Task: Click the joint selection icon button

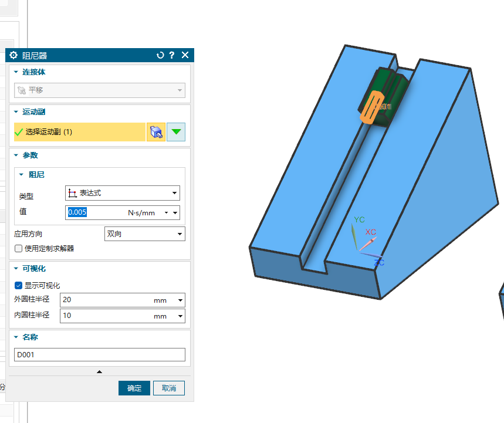Action: pos(155,132)
